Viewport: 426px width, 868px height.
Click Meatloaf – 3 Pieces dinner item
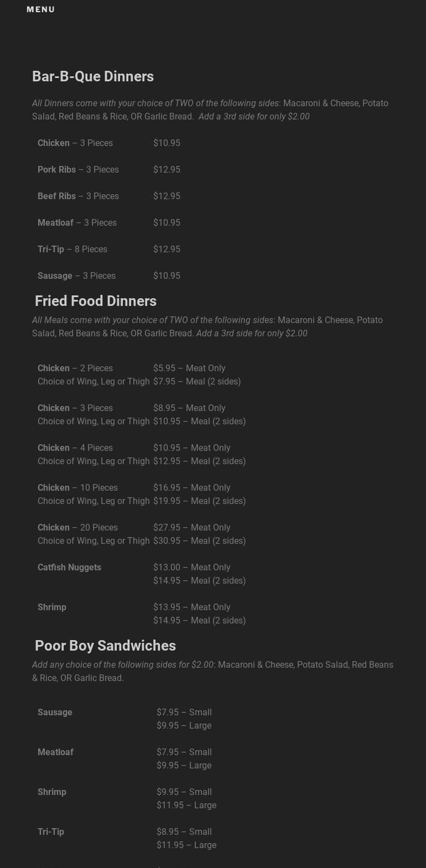click(77, 222)
